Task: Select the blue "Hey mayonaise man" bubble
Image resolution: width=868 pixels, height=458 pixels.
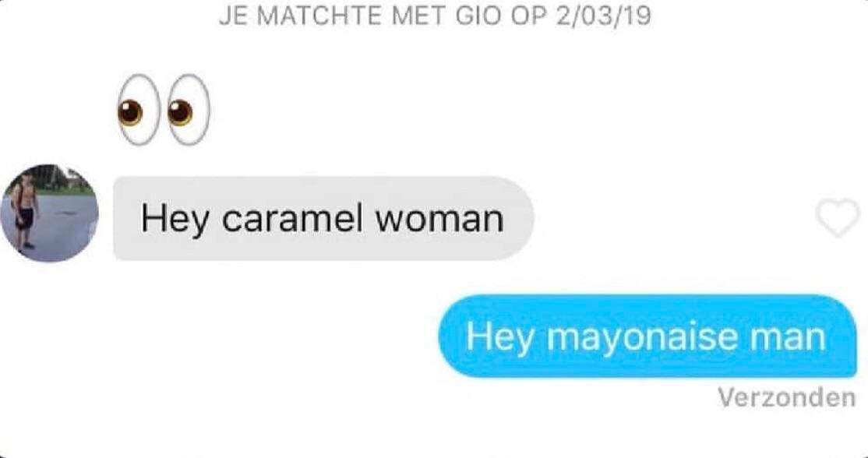Action: point(647,336)
